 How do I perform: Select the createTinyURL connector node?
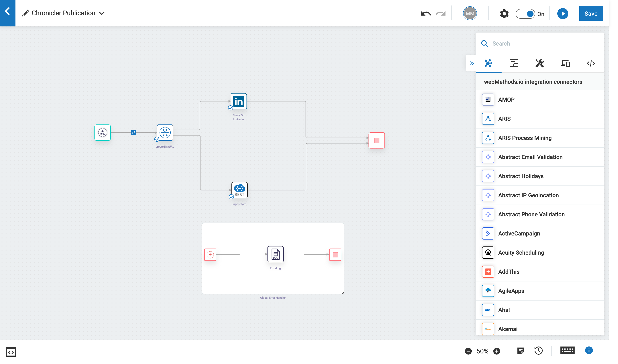[165, 132]
